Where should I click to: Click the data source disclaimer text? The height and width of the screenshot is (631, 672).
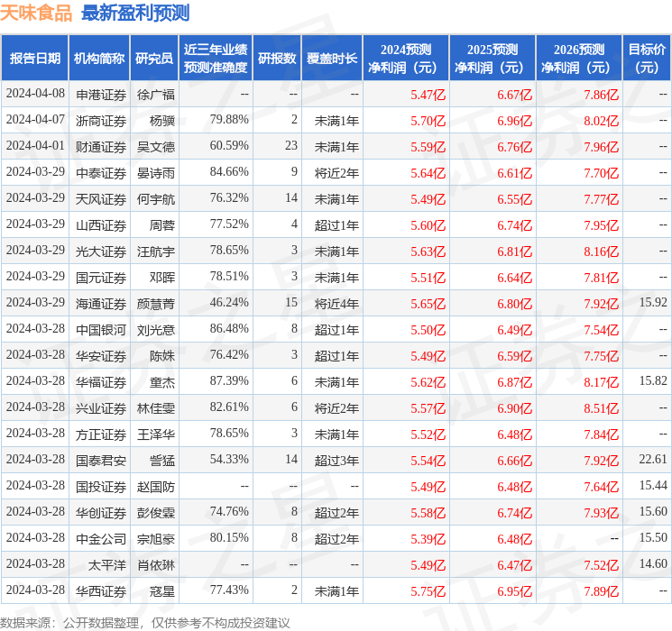pyautogui.click(x=145, y=623)
